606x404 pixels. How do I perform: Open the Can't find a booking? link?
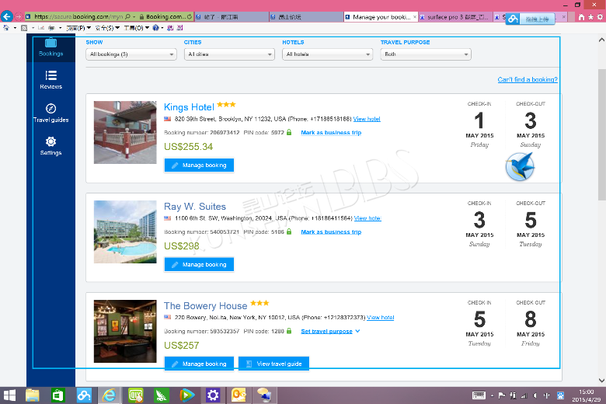pyautogui.click(x=528, y=79)
